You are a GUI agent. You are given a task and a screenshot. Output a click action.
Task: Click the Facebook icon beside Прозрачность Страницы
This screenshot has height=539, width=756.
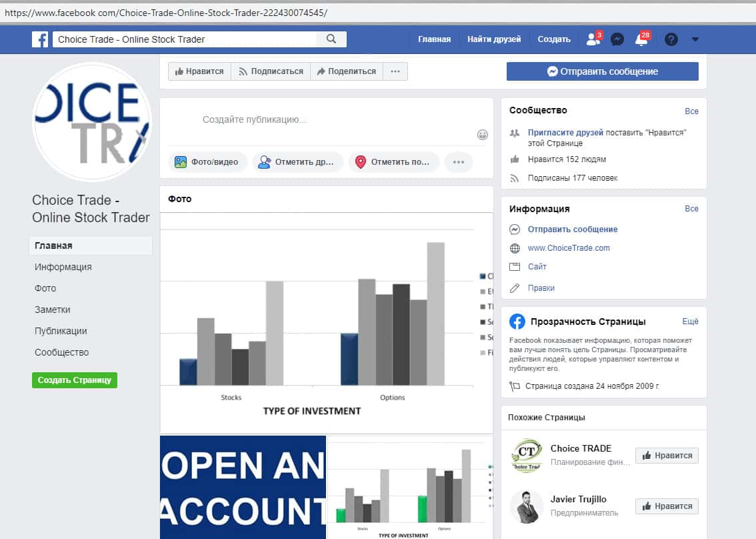517,322
